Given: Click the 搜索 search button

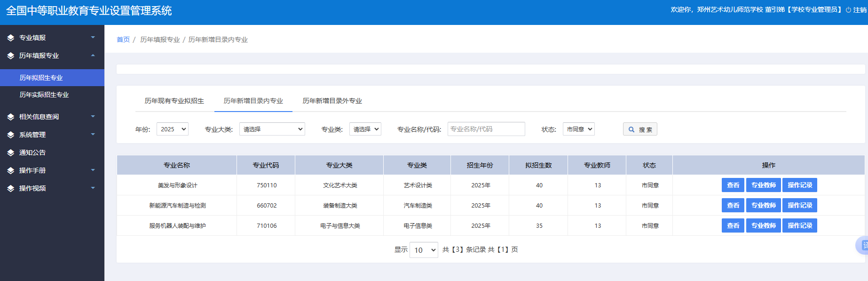Looking at the screenshot, I should pyautogui.click(x=640, y=129).
